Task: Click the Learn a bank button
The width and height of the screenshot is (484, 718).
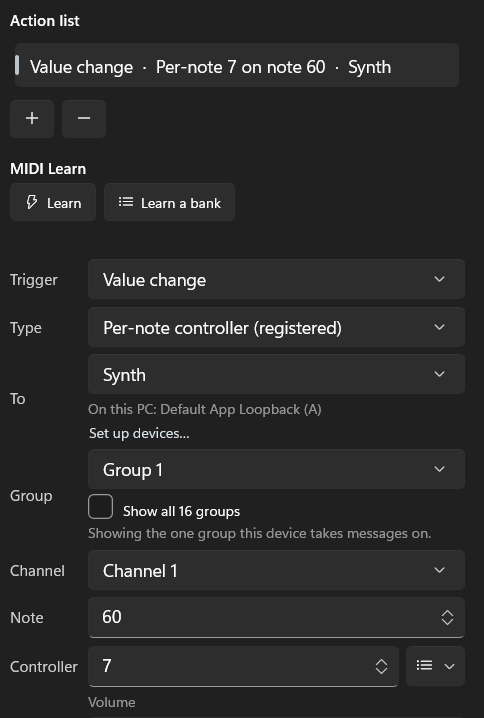Action: [169, 202]
